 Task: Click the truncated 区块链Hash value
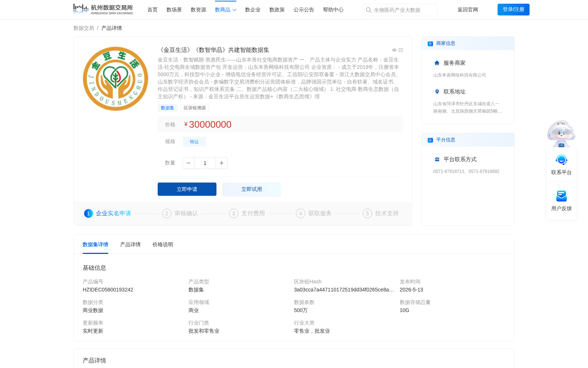point(344,290)
